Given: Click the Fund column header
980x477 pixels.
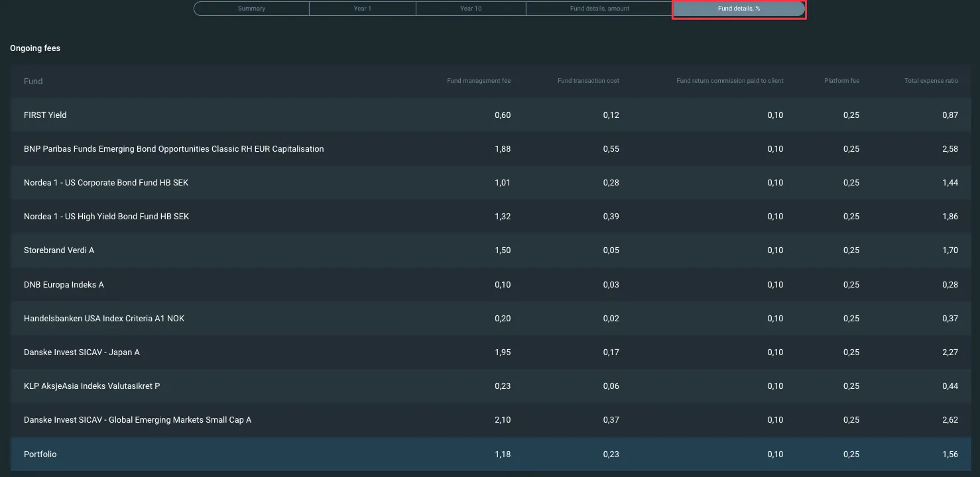Looking at the screenshot, I should (33, 81).
